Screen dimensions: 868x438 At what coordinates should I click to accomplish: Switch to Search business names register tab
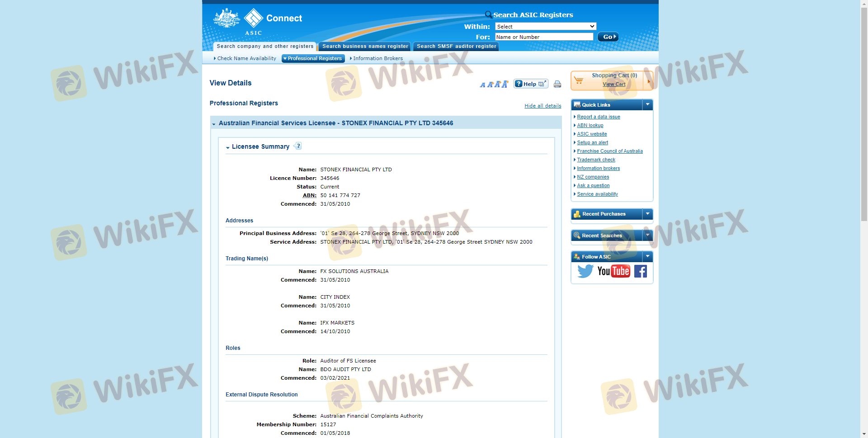point(365,46)
